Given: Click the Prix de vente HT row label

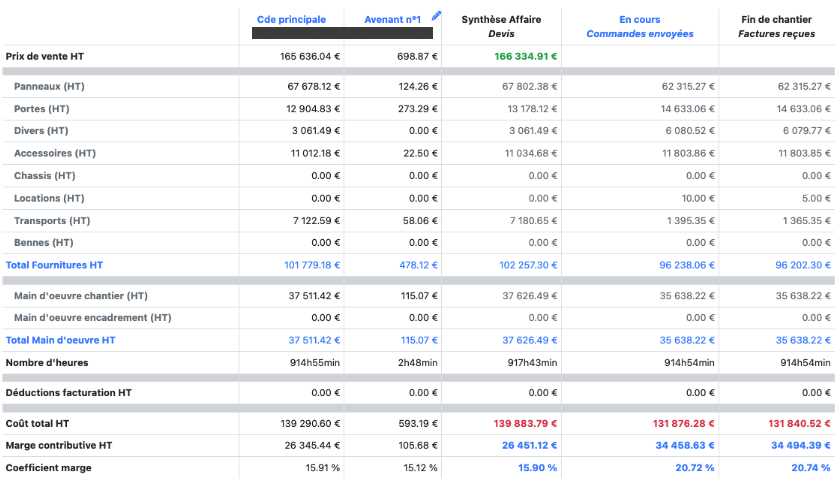Looking at the screenshot, I should pyautogui.click(x=44, y=57).
